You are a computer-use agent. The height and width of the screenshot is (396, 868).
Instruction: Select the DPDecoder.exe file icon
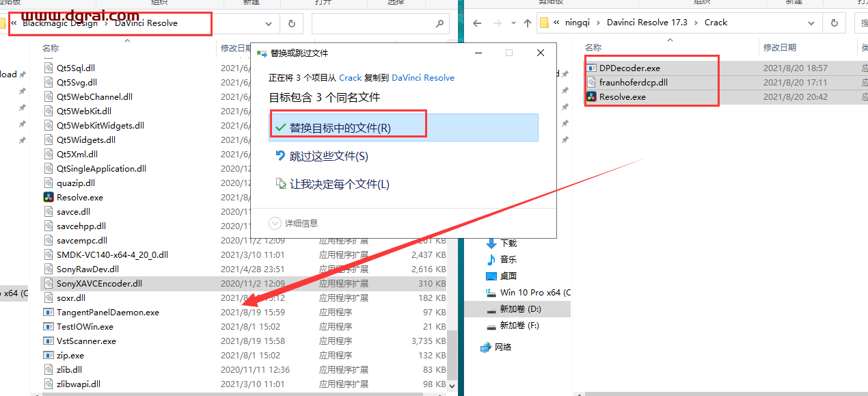click(x=592, y=68)
